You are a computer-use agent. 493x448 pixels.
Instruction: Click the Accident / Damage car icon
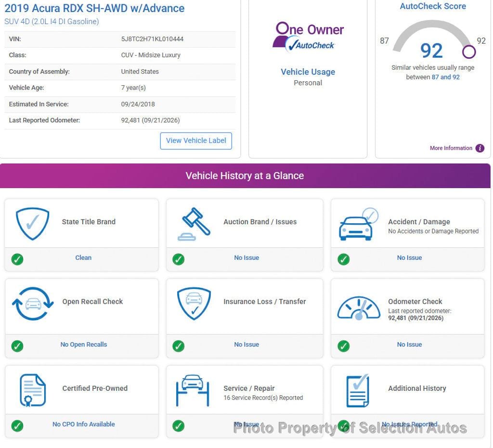point(358,224)
